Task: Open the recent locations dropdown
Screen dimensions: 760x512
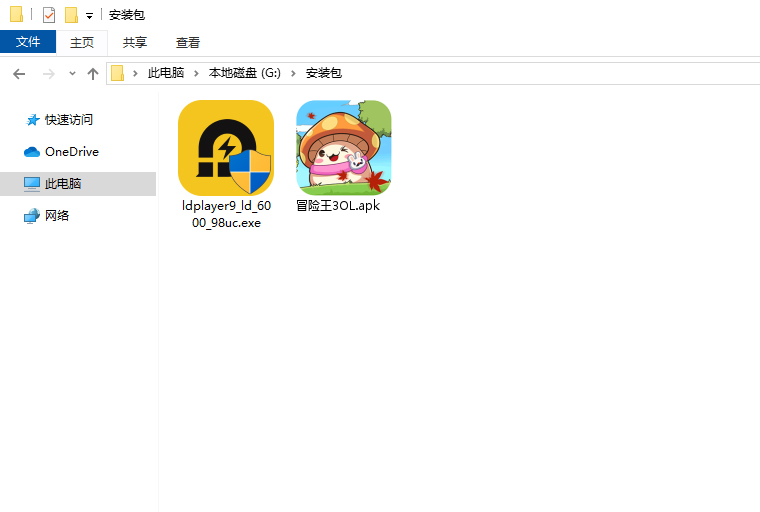Action: 72,74
